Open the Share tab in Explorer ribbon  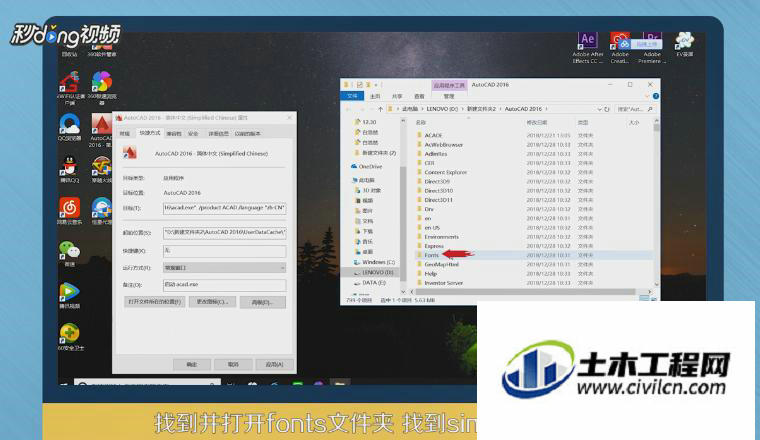397,96
